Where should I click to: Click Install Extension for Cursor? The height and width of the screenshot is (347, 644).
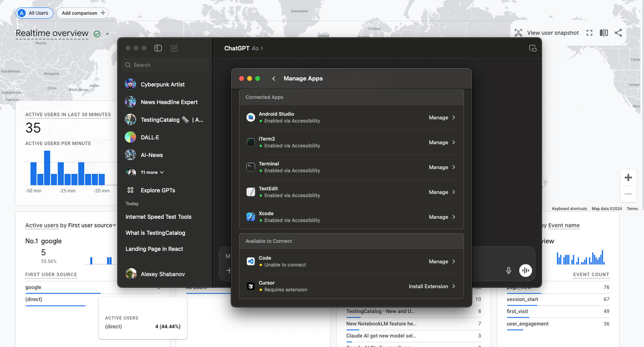pos(431,286)
